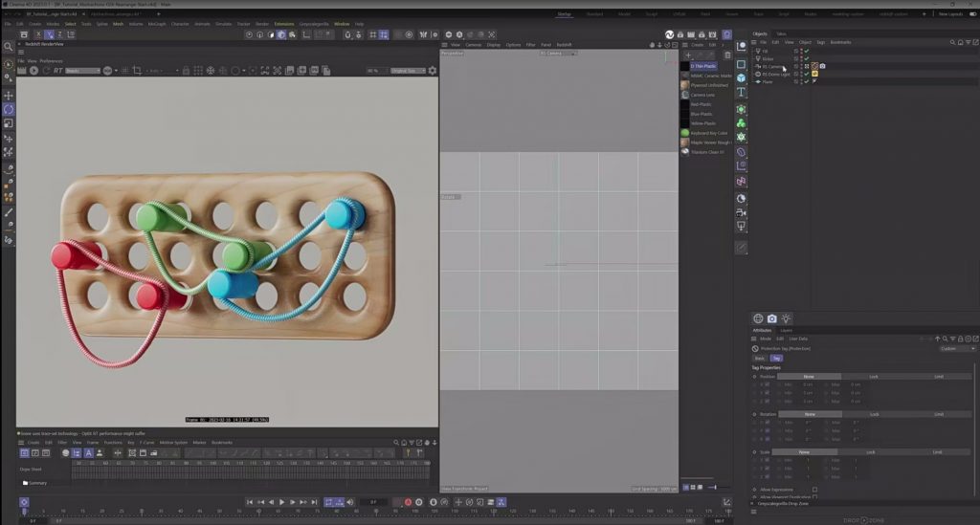Collapse the Scale section in Tag Properties
This screenshot has width=980, height=525.
[754, 452]
